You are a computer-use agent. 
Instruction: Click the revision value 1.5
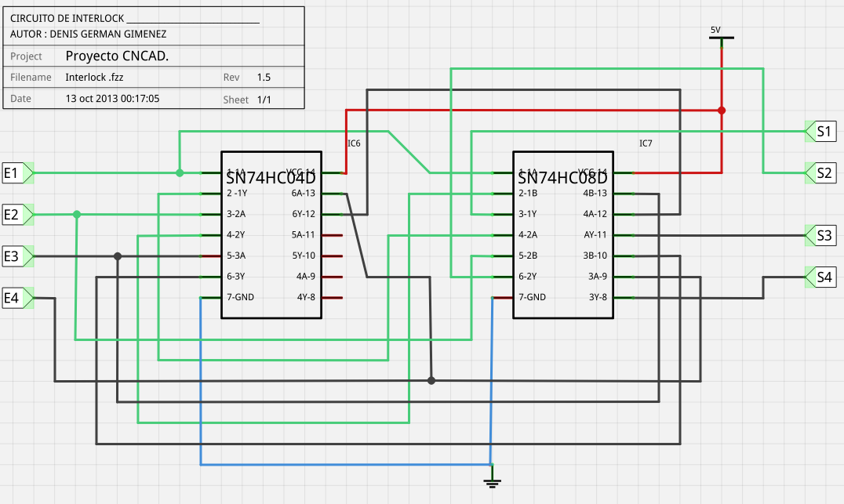(264, 78)
